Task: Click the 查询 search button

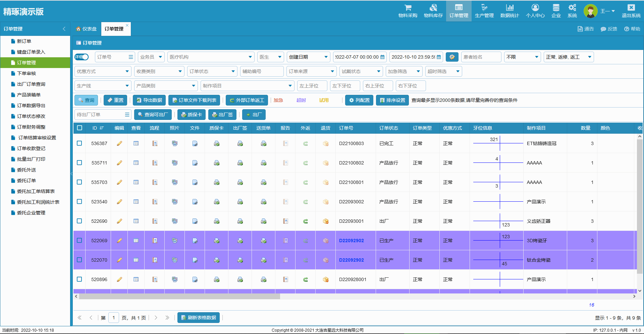Action: 86,100
